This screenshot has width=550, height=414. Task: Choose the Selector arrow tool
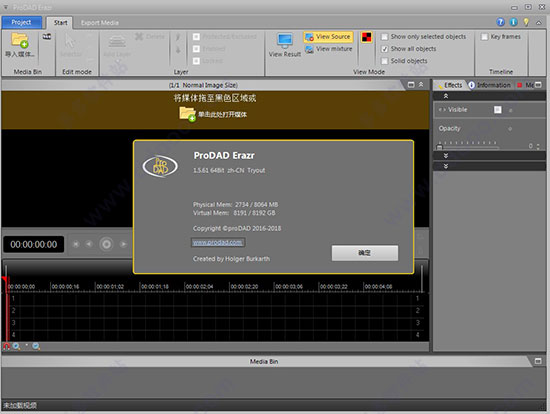click(x=71, y=41)
